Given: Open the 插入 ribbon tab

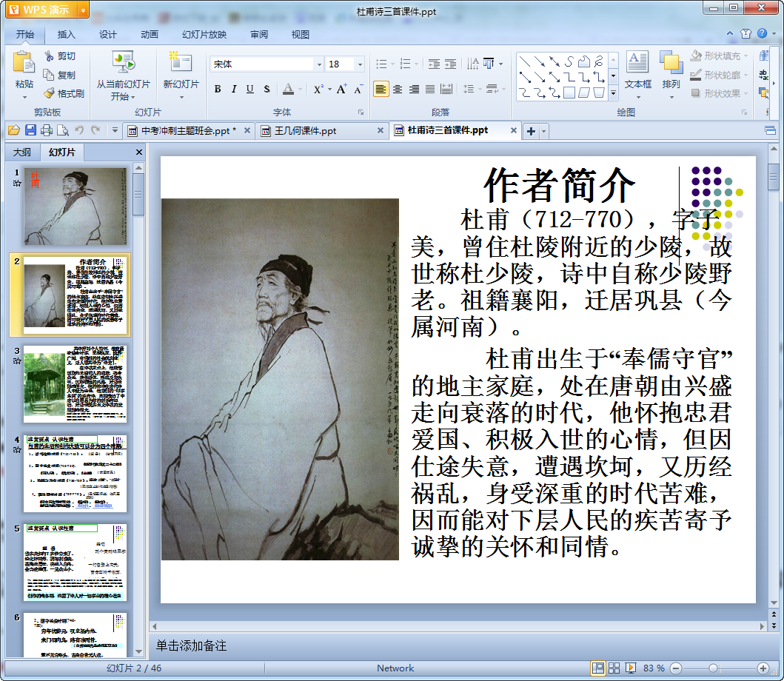Looking at the screenshot, I should tap(67, 34).
